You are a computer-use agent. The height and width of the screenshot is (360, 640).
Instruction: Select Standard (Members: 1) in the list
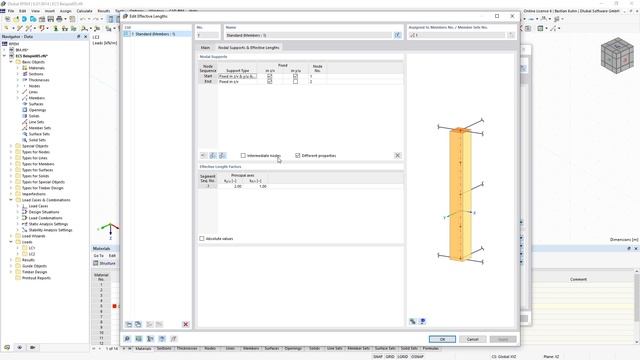(x=157, y=34)
